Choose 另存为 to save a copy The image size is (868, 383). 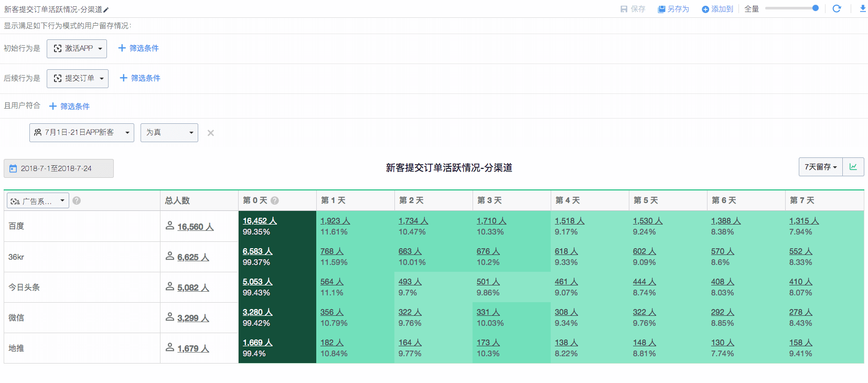(673, 9)
